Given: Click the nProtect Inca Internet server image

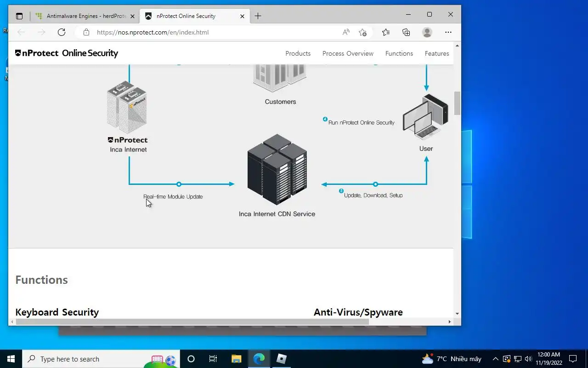Looking at the screenshot, I should [x=127, y=107].
